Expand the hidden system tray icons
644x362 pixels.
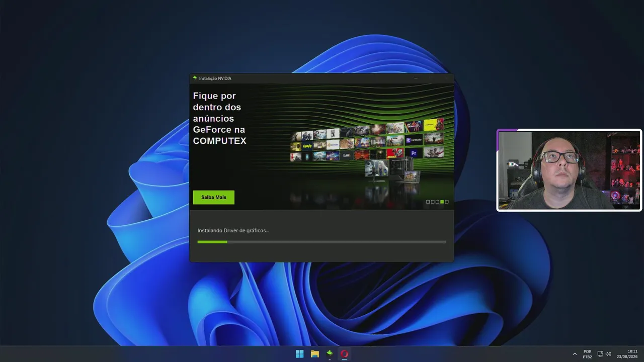pyautogui.click(x=575, y=354)
